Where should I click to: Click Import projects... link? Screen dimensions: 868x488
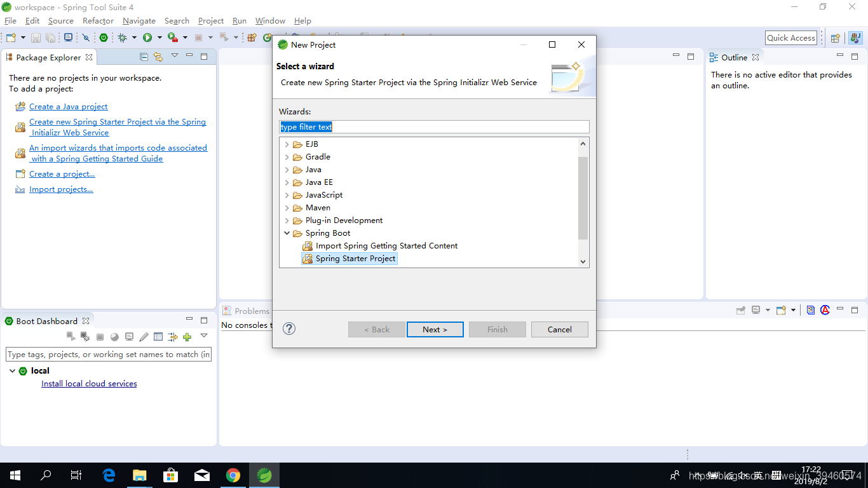coord(61,189)
